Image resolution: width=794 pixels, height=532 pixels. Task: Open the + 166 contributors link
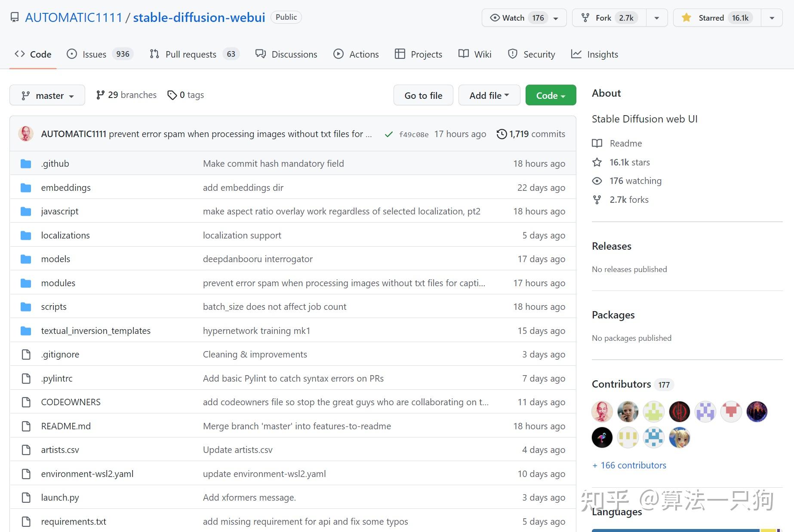click(x=629, y=465)
